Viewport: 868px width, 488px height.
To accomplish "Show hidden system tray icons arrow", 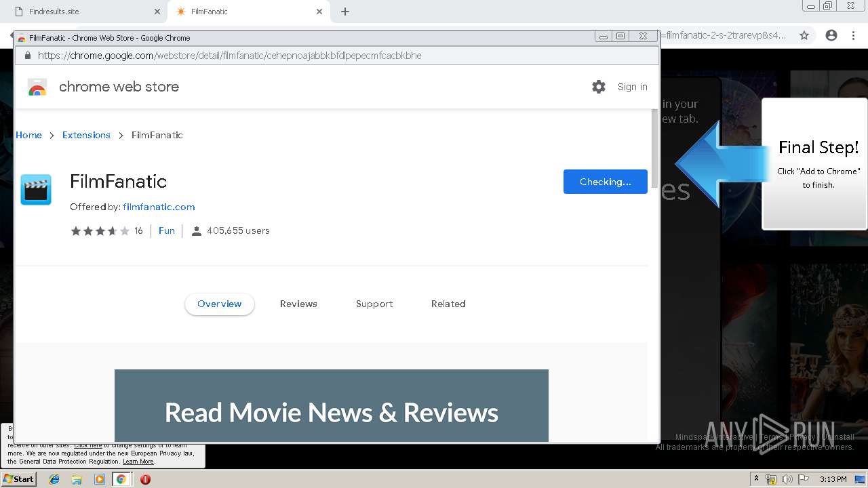I will click(x=755, y=479).
